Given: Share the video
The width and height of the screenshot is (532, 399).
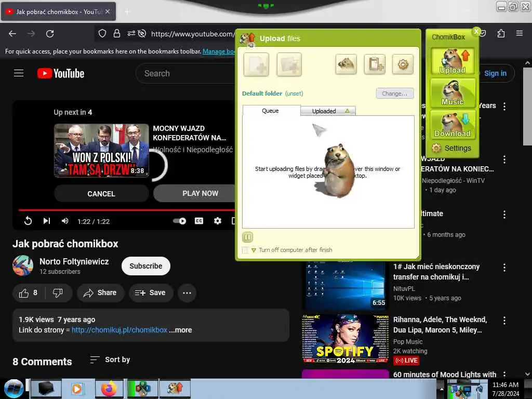Looking at the screenshot, I should click(100, 293).
